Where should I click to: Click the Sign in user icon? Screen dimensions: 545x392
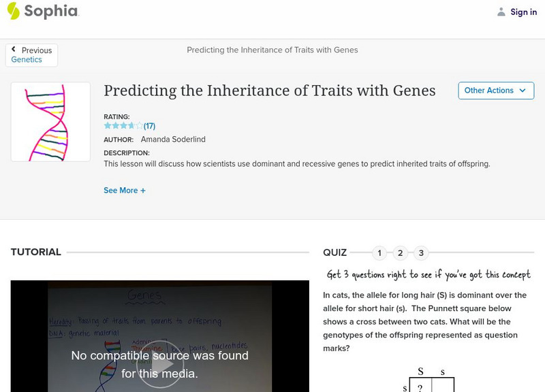point(501,12)
